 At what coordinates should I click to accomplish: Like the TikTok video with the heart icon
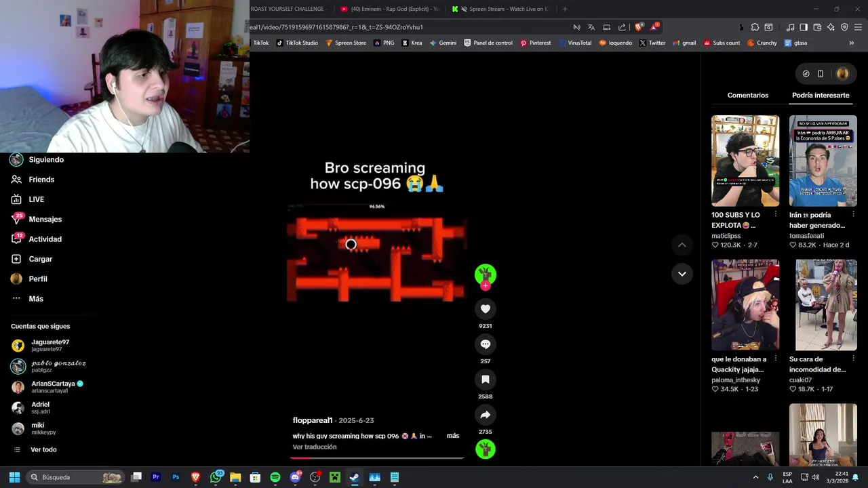[x=485, y=309]
